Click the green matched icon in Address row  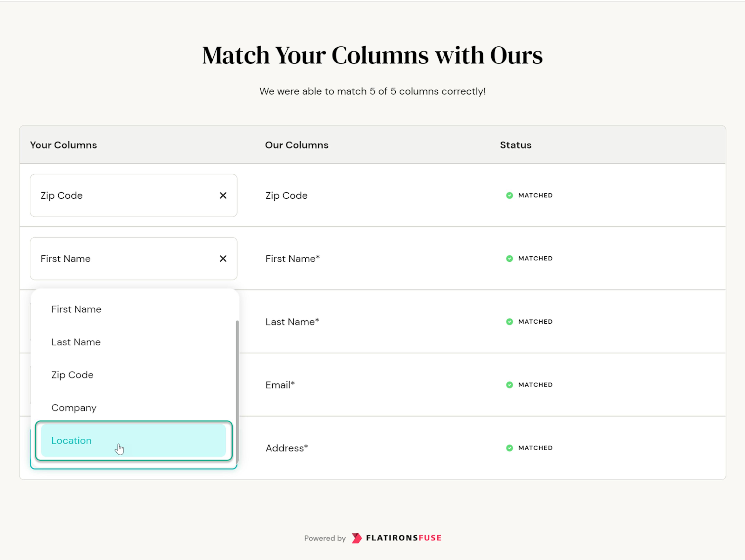[x=509, y=448]
